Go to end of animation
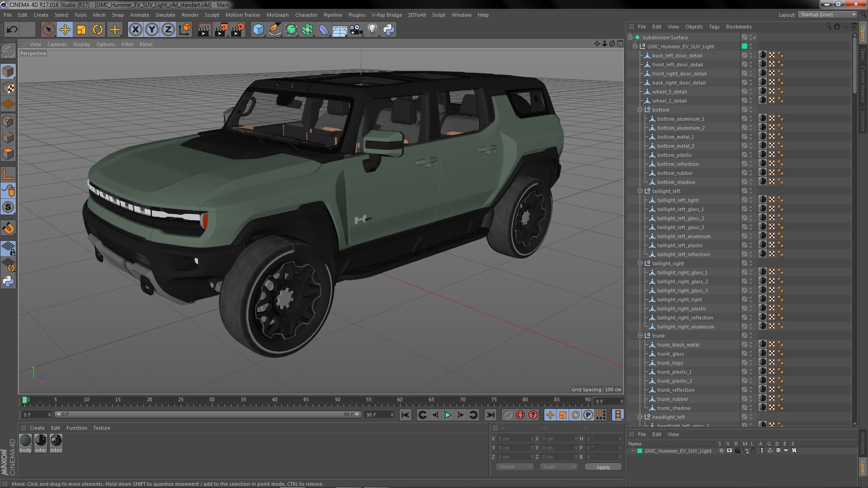 tap(491, 415)
